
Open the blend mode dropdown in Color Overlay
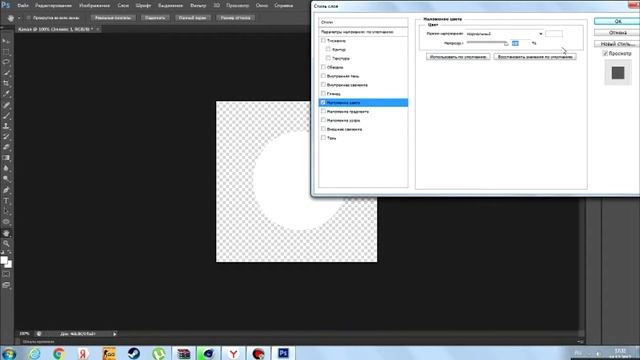[x=504, y=34]
